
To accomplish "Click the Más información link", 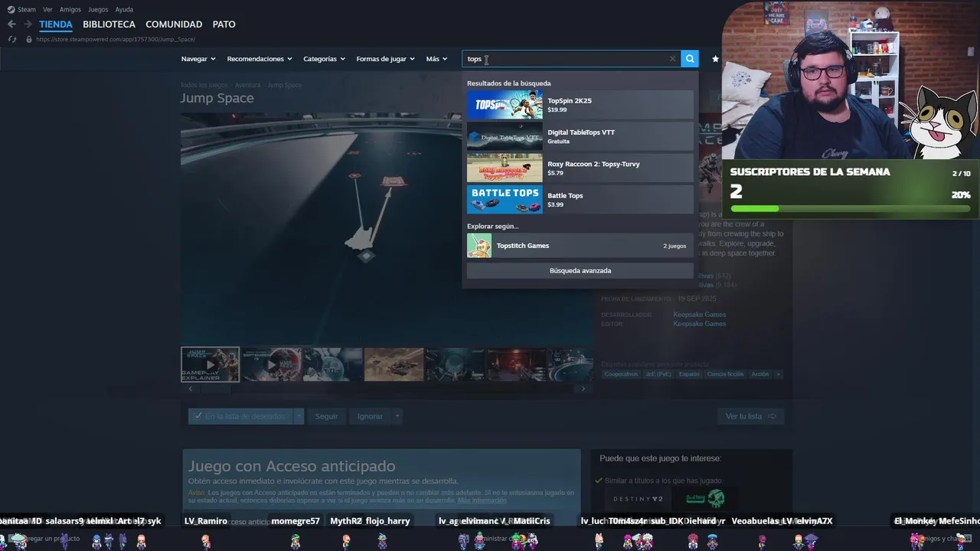I will click(x=482, y=500).
